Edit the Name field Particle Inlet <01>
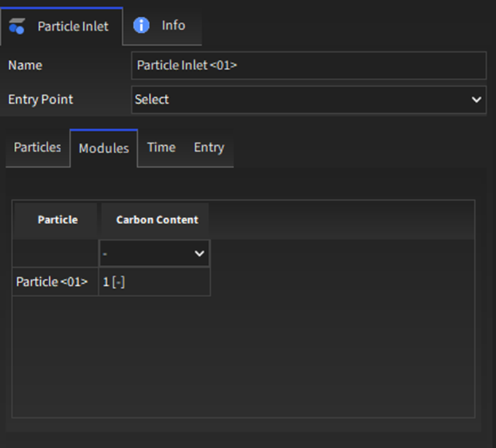Image resolution: width=496 pixels, height=448 pixels. [309, 66]
